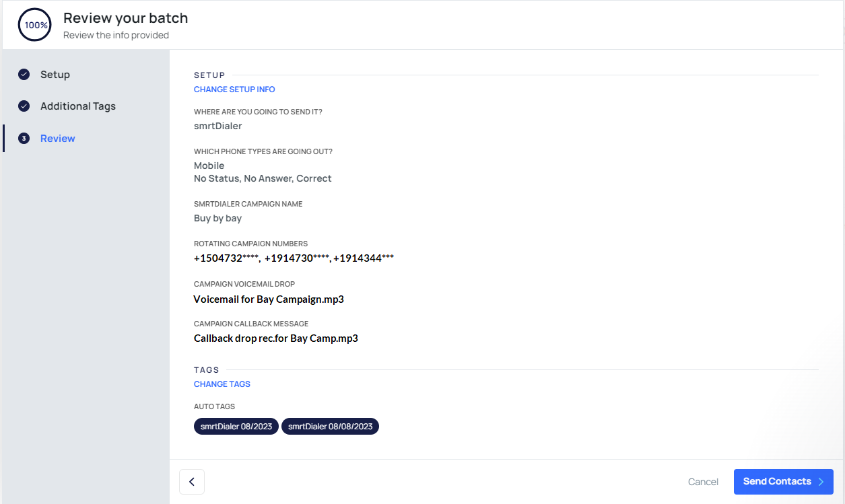This screenshot has width=845, height=504.
Task: Click the Buy by bay campaign name
Action: pyautogui.click(x=217, y=219)
